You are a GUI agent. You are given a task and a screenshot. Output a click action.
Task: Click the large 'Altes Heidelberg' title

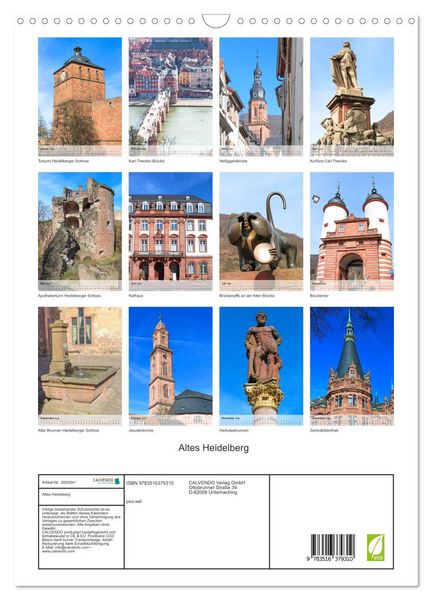tap(214, 448)
